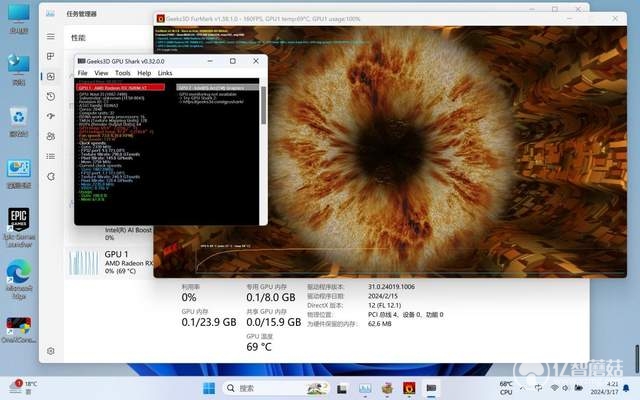The height and width of the screenshot is (400, 640).
Task: Click the DirectX version 12 (FL 12.1) text
Action: pos(384,305)
